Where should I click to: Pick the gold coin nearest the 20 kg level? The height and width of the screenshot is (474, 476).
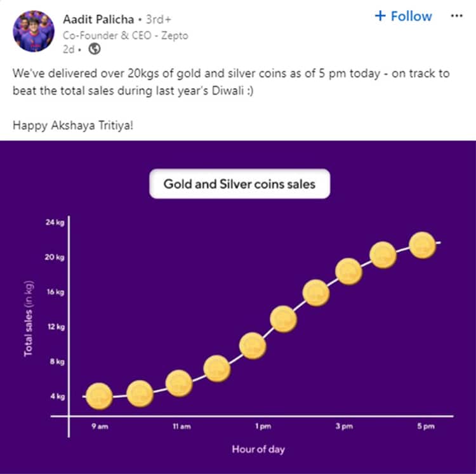383,256
